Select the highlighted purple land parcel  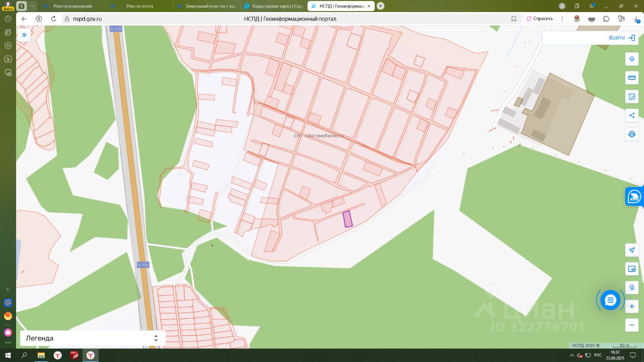pyautogui.click(x=347, y=219)
